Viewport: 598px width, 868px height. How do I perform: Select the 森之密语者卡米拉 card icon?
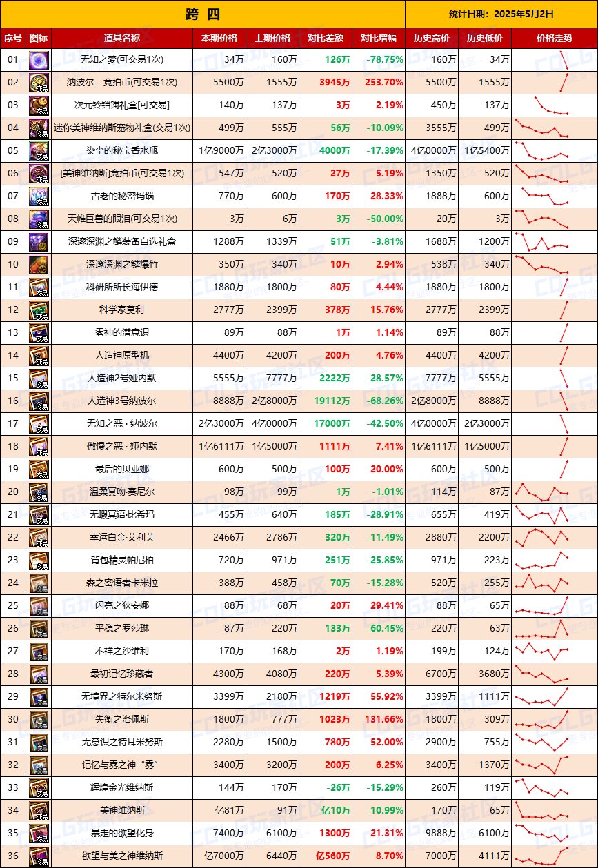39,583
